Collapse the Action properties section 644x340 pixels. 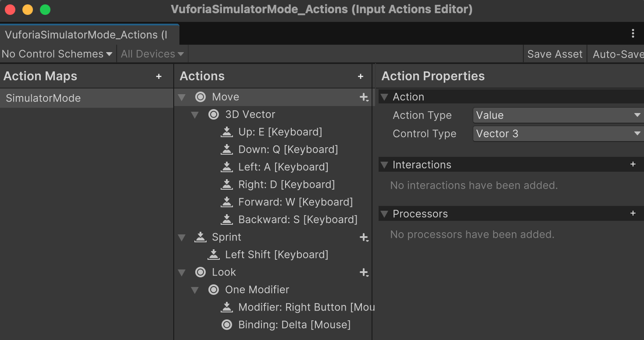(384, 97)
